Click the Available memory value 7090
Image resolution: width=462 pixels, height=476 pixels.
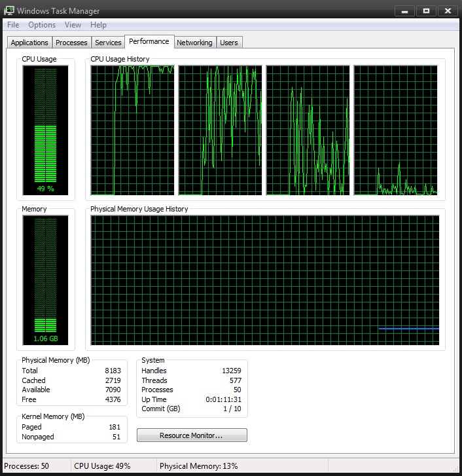pos(113,390)
